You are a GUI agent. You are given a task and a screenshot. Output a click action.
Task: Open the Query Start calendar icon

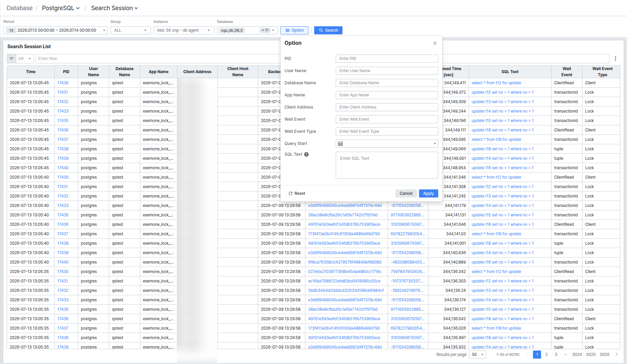pos(340,144)
